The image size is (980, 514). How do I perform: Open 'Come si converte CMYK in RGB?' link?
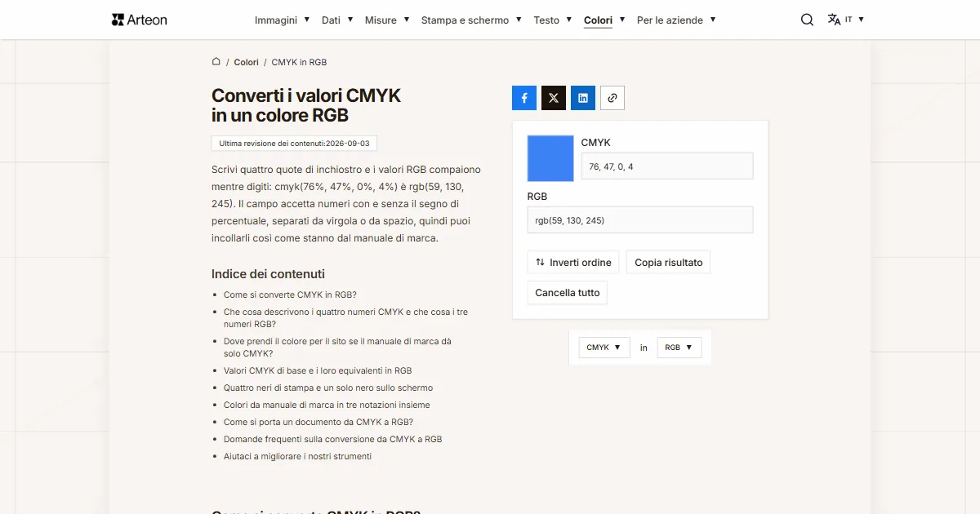point(290,295)
